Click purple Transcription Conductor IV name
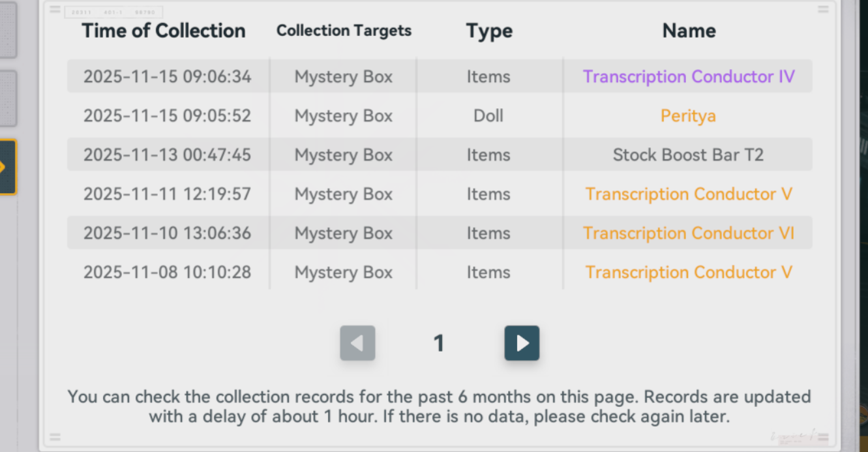 click(689, 76)
